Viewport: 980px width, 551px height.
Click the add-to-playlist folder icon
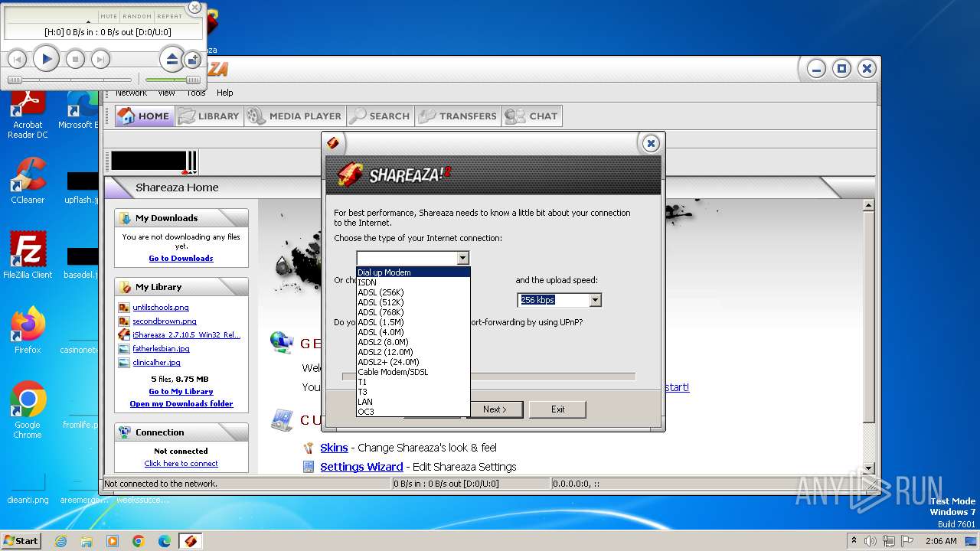point(193,60)
